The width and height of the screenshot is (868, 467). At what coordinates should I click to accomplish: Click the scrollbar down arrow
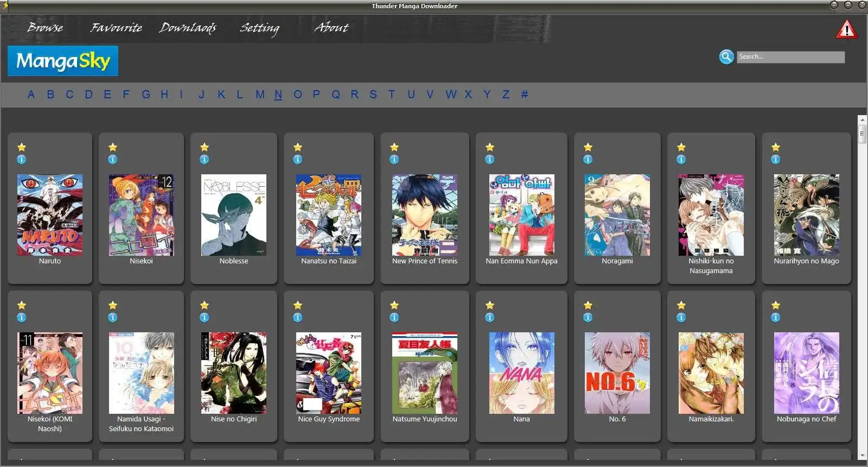(862, 456)
